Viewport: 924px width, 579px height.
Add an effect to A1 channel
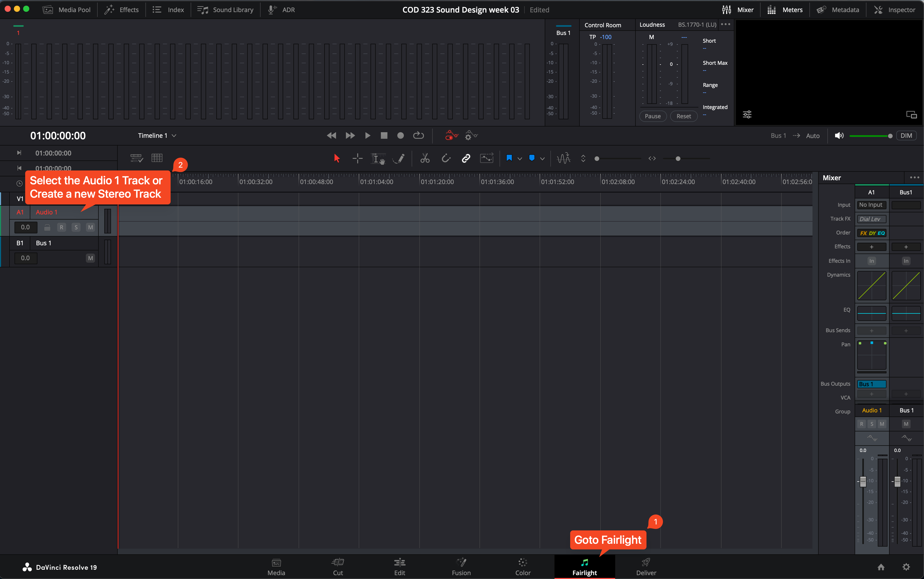872,247
